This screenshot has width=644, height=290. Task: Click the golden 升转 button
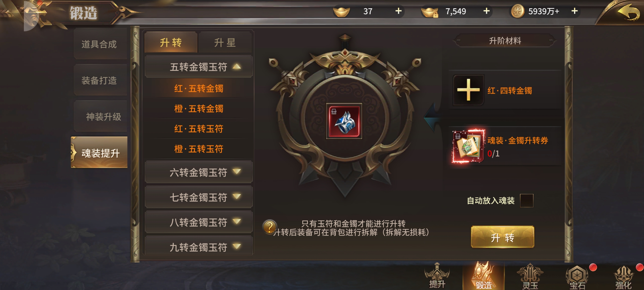(x=503, y=237)
